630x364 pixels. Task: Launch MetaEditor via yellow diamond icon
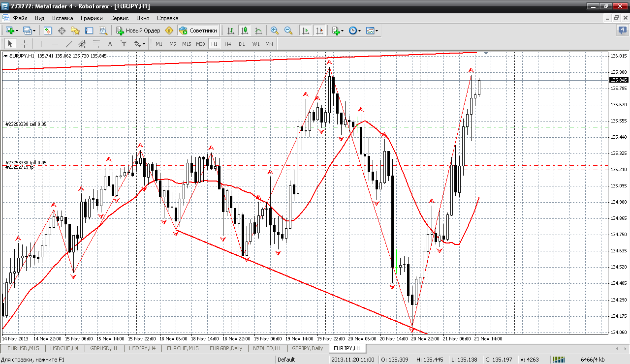169,30
